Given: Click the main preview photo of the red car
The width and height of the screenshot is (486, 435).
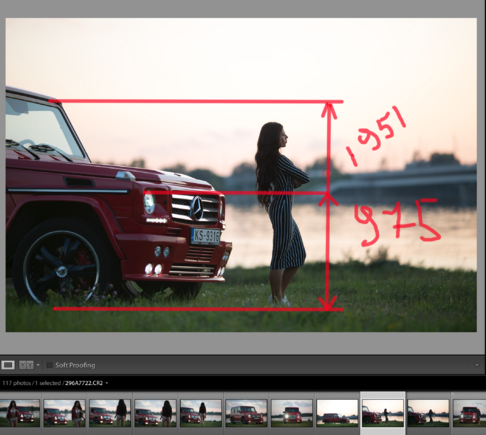Looking at the screenshot, I should point(241,175).
